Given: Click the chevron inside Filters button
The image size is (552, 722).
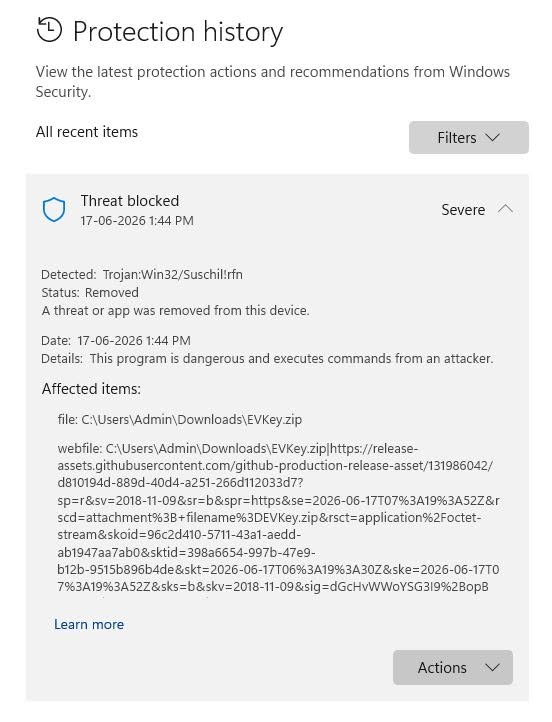Looking at the screenshot, I should click(493, 138).
